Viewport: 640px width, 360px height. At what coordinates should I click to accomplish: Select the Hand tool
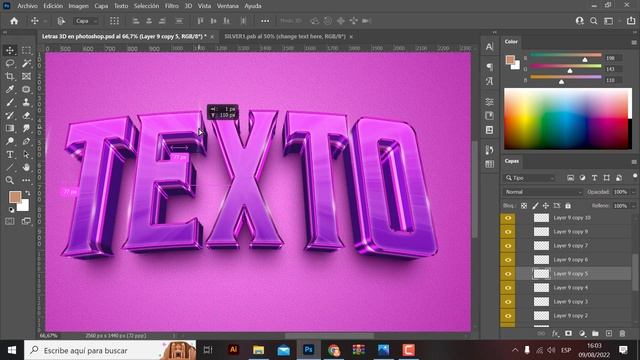pos(26,167)
